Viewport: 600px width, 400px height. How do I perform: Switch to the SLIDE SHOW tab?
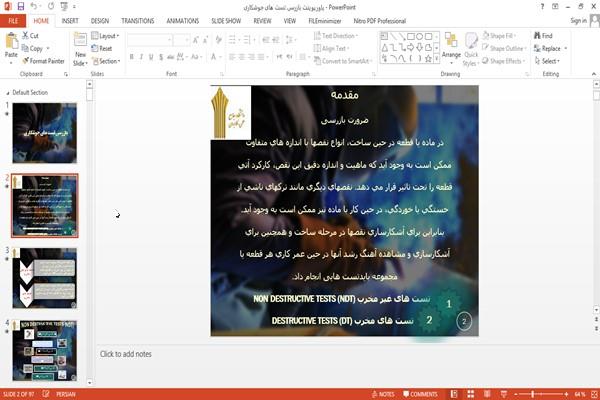click(226, 21)
